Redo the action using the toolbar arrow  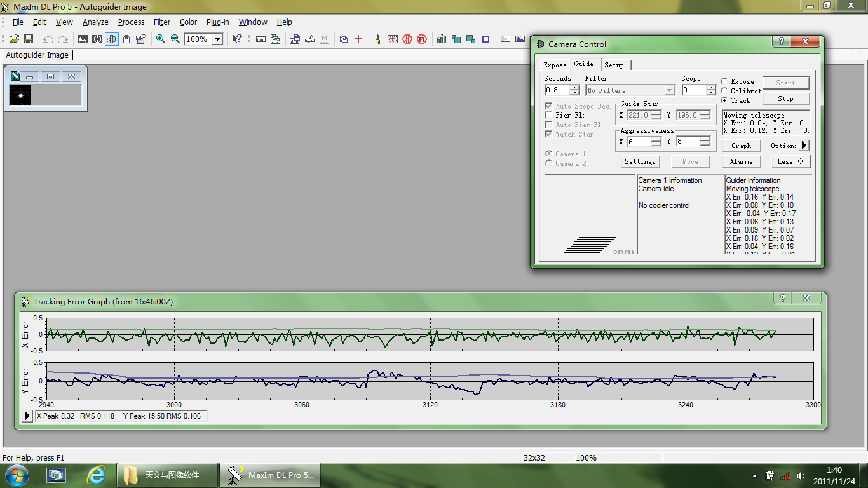point(63,39)
